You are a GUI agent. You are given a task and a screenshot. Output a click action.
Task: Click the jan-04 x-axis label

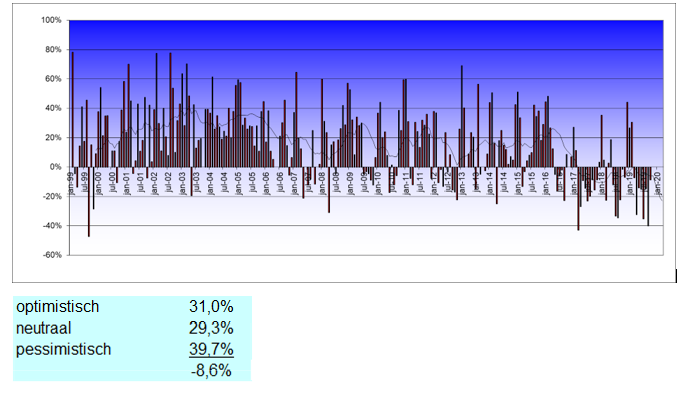tap(211, 183)
